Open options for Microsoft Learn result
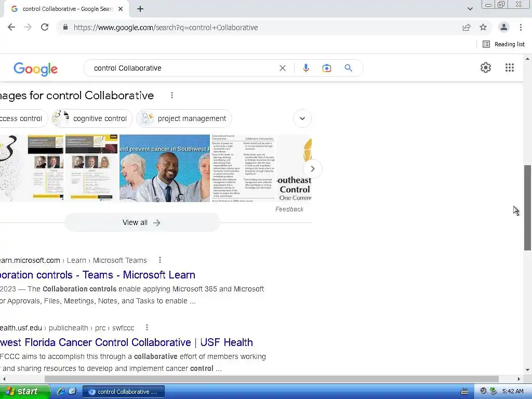 pyautogui.click(x=160, y=260)
